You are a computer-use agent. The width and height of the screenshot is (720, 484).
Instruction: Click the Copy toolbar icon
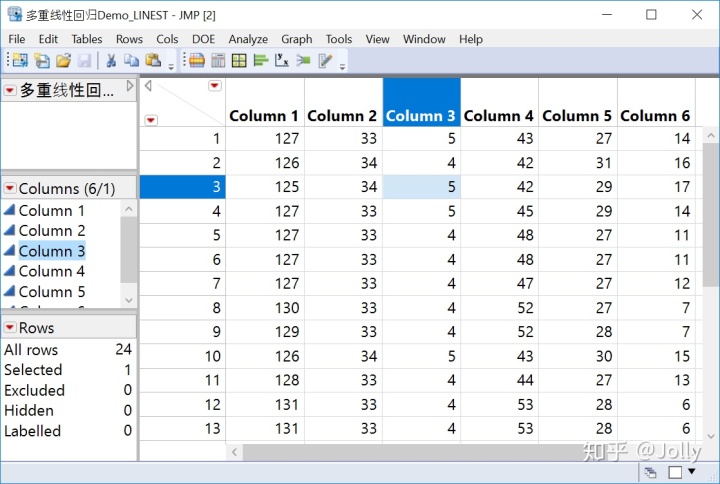click(x=131, y=60)
